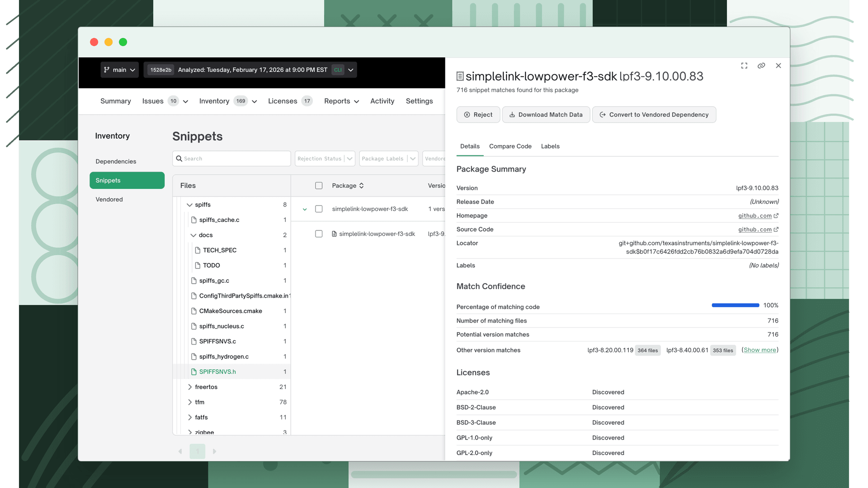Screen dimensions: 868x488
Task: Click file icon of spiffs_hydrogen.c
Action: point(194,357)
